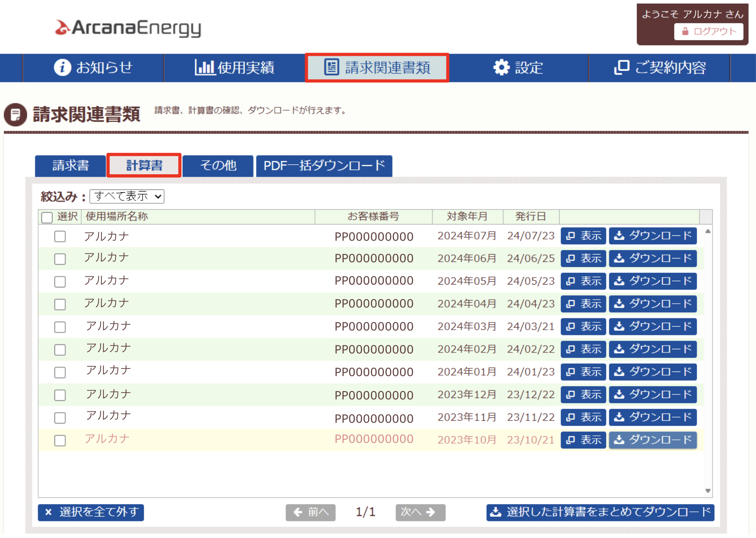Click the scroll-down arrow of the table
The width and height of the screenshot is (756, 538).
(708, 491)
